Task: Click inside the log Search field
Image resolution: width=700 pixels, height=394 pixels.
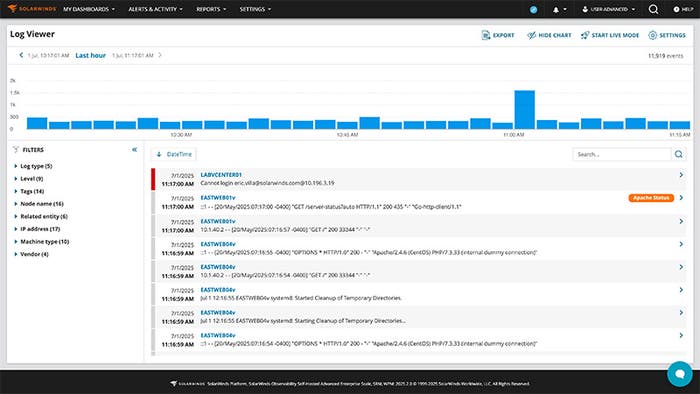Action: point(622,154)
